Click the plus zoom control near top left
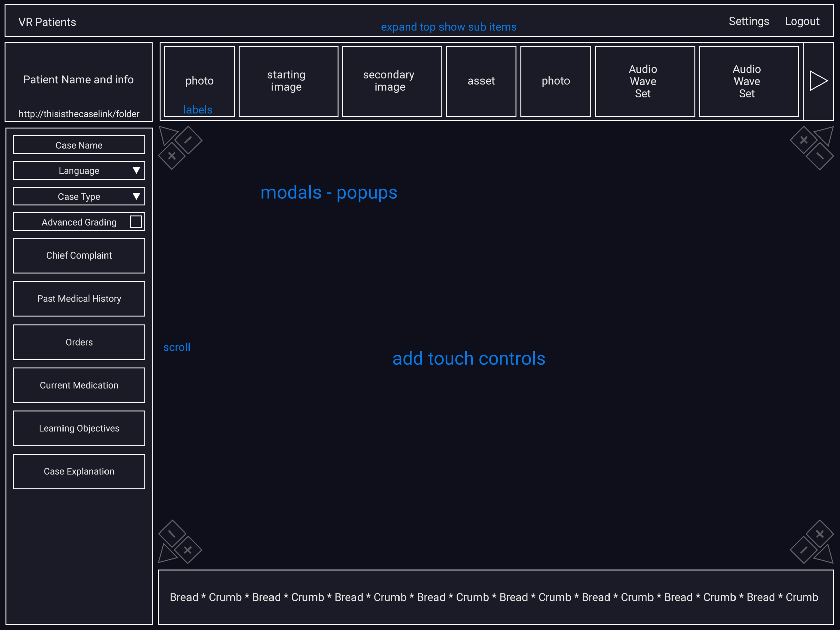The height and width of the screenshot is (630, 840). 172,155
